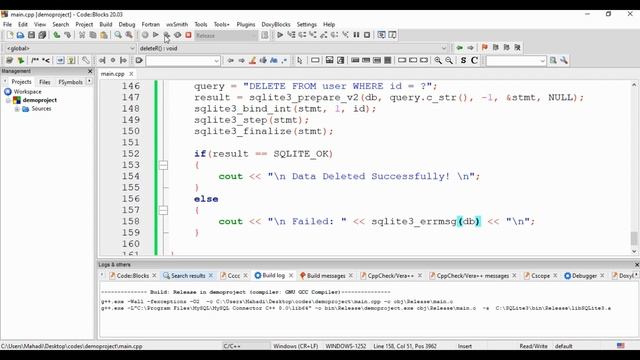Select the Build messages log tab
This screenshot has width=640, height=360.
[x=326, y=276]
